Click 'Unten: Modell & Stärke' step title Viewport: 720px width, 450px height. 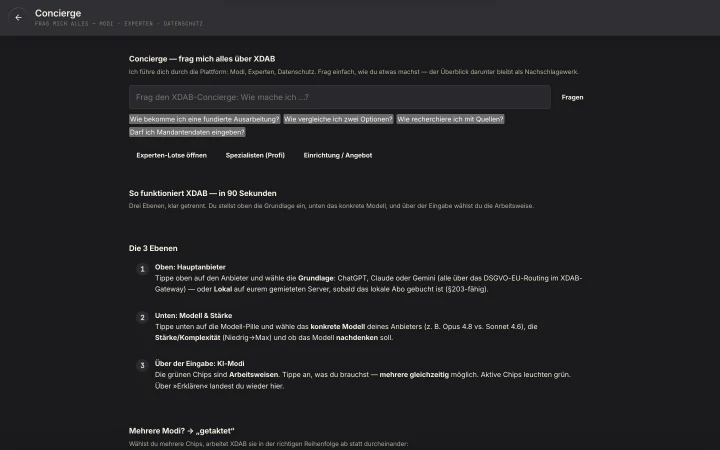click(x=193, y=315)
